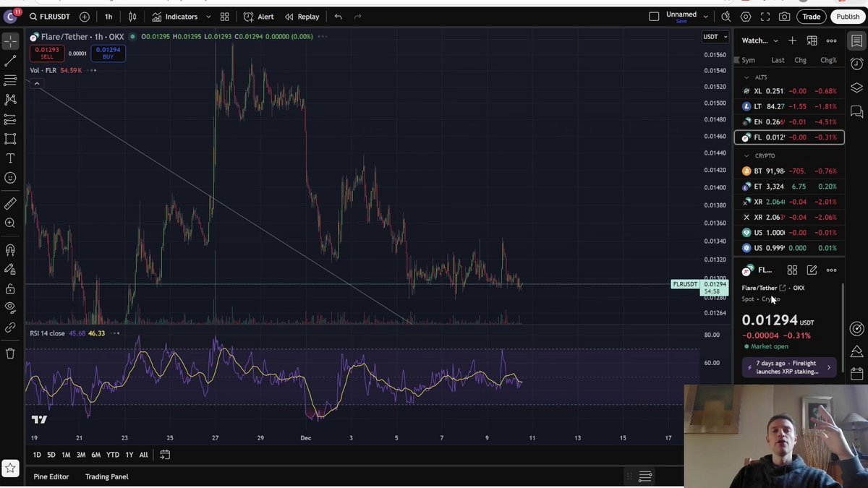Create a new Alert
Screen dimensions: 868x488
click(258, 17)
